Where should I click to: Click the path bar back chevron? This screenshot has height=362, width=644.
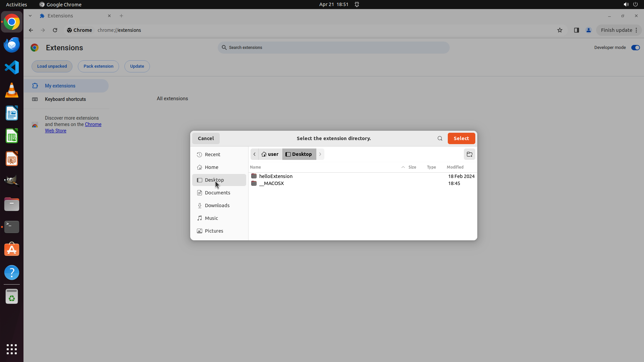tap(255, 154)
